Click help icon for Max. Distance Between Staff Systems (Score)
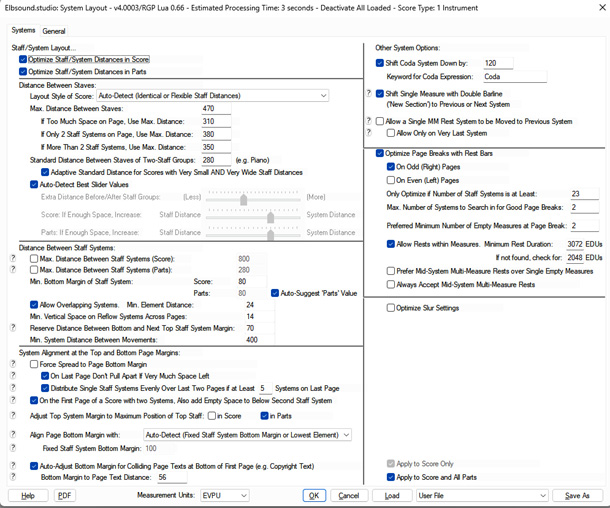The width and height of the screenshot is (610, 508). [14, 259]
